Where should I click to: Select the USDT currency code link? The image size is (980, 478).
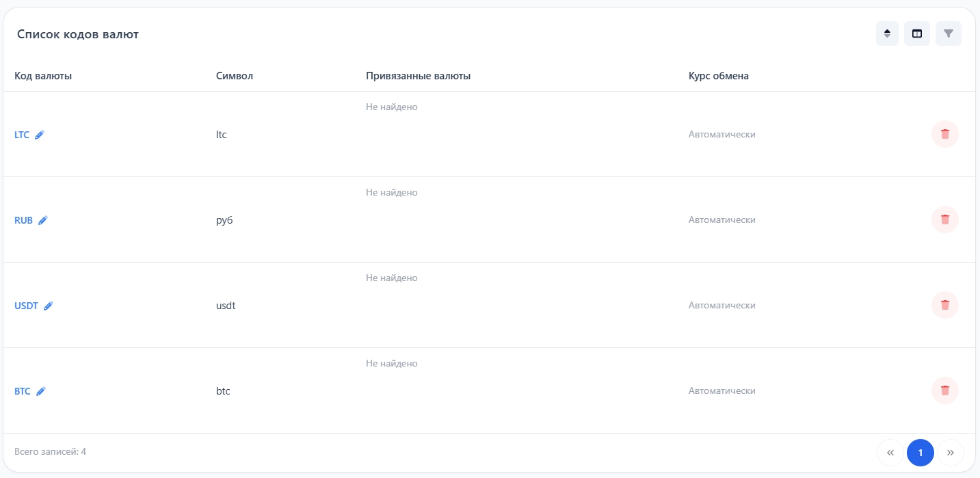[x=26, y=306]
